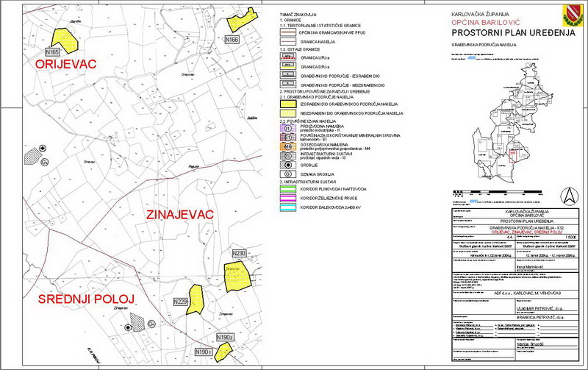Viewport: 588px width, 370px height.
Task: Click the yellow N190 building zone
Action: tap(223, 352)
